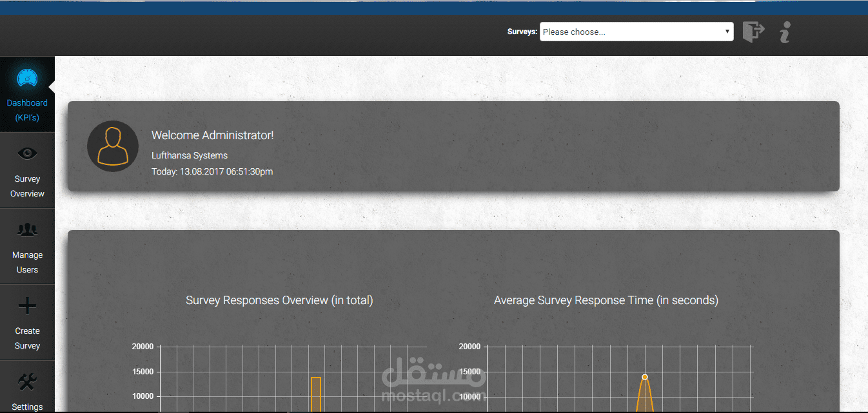The width and height of the screenshot is (868, 413).
Task: Click the Create Survey plus icon
Action: click(x=27, y=305)
